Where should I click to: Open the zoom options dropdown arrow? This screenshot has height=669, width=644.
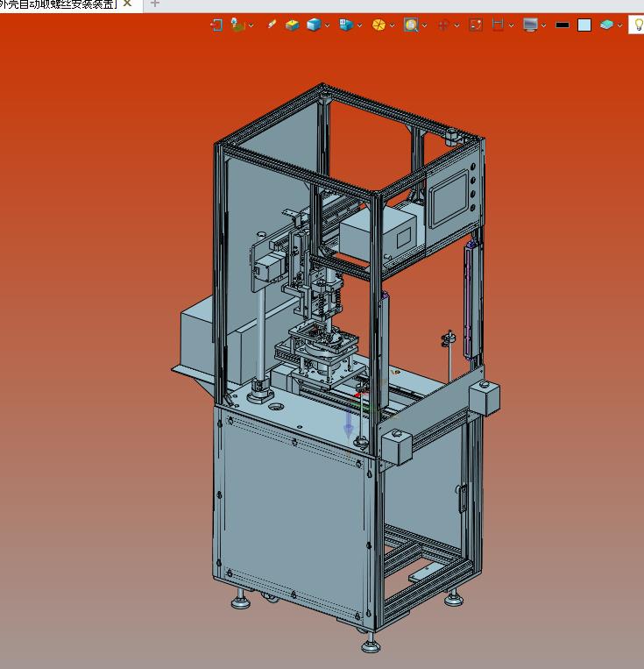424,25
